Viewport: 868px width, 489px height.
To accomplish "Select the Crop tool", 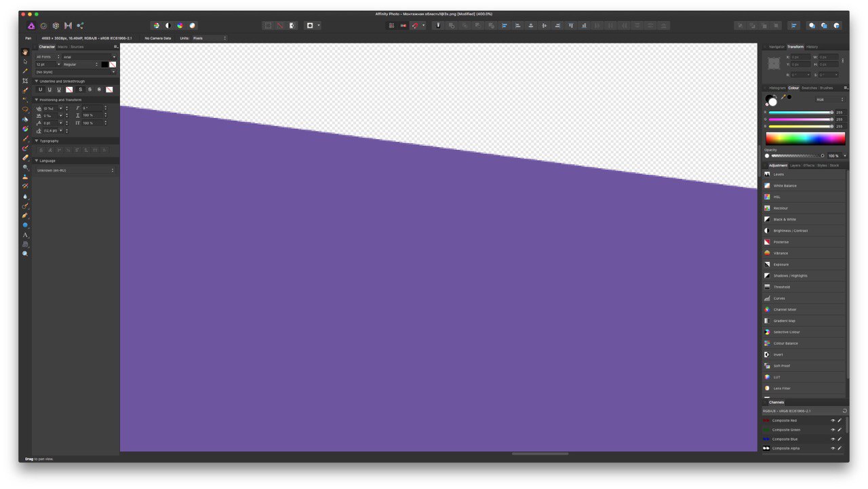I will (x=25, y=81).
